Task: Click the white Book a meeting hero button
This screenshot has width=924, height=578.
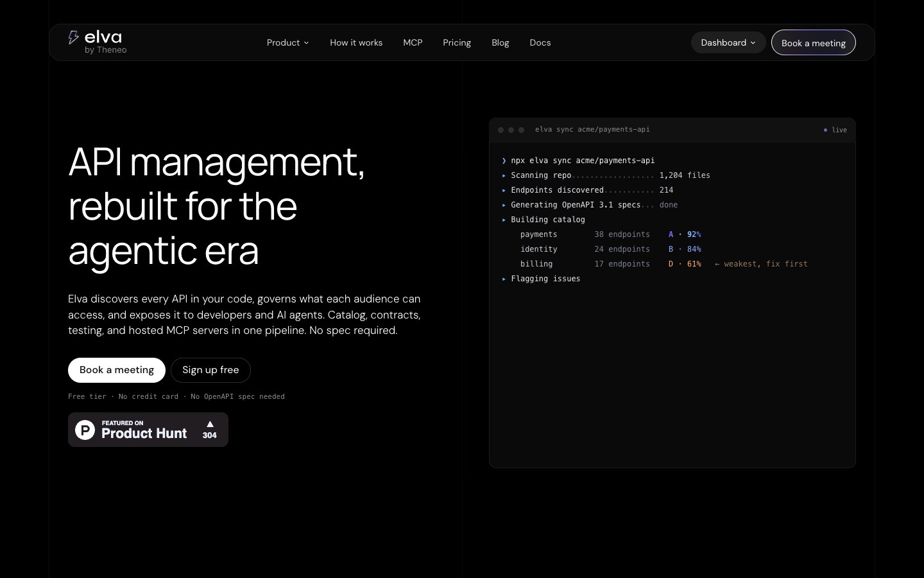Action: [117, 370]
